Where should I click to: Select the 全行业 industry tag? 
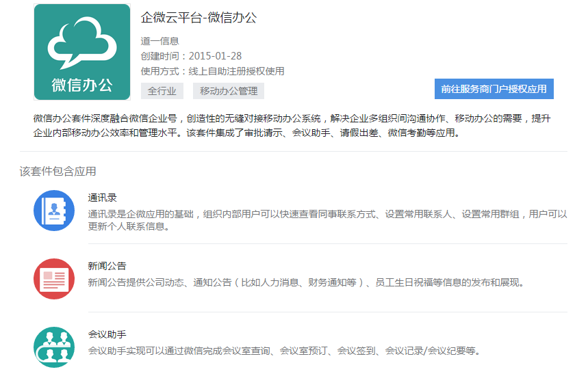(162, 91)
